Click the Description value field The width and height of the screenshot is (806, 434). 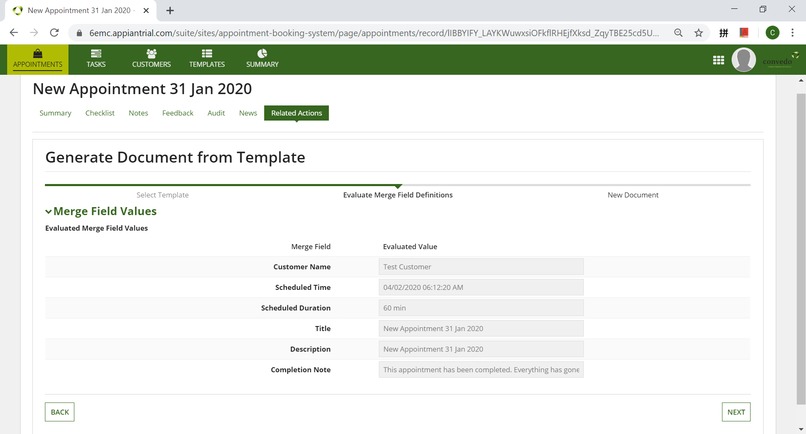coord(481,349)
